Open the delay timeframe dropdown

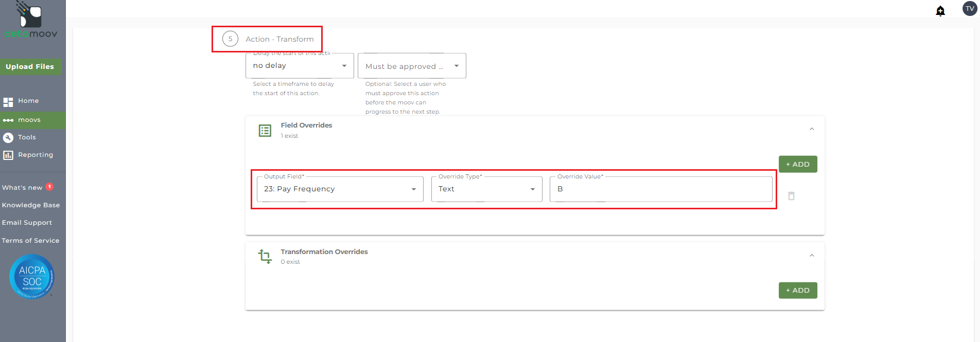[x=300, y=66]
